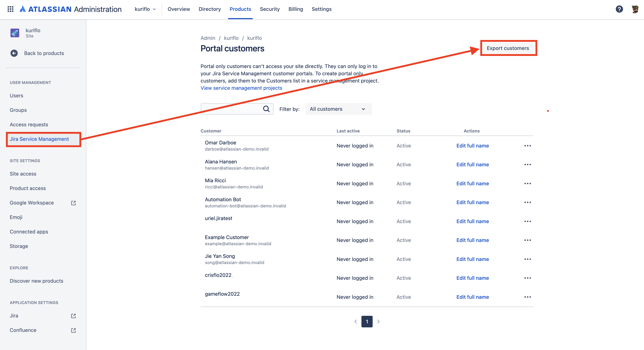
Task: Click the Back to products arrow icon
Action: point(14,53)
